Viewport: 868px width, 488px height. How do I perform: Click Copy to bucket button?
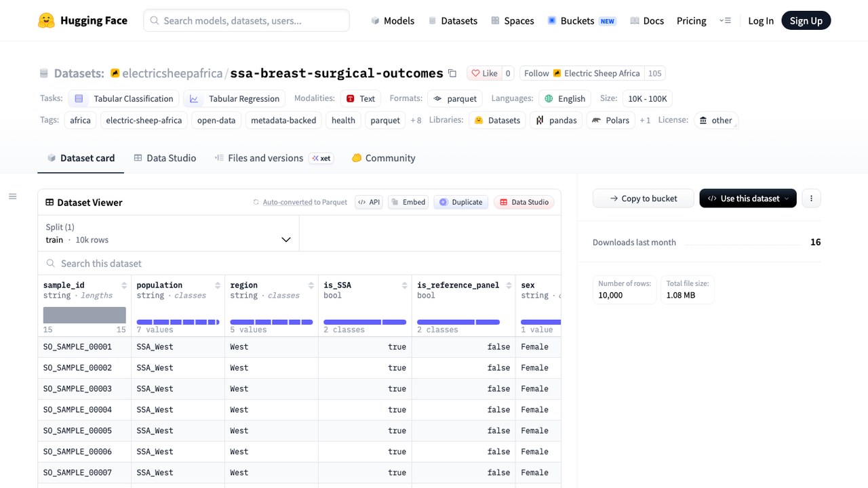[x=643, y=199]
